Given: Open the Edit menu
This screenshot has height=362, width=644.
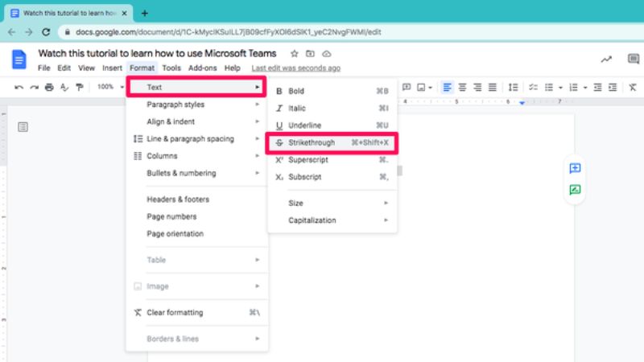Looking at the screenshot, I should [64, 68].
